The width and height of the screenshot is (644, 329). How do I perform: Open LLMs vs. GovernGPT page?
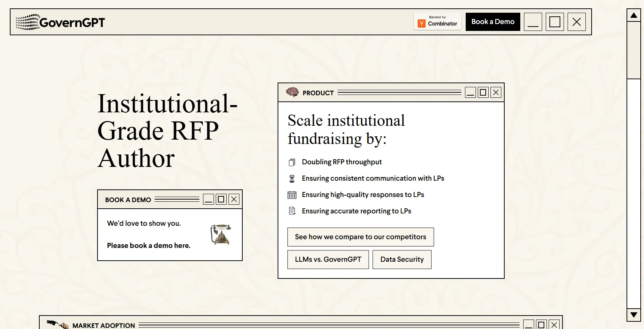[x=328, y=260]
